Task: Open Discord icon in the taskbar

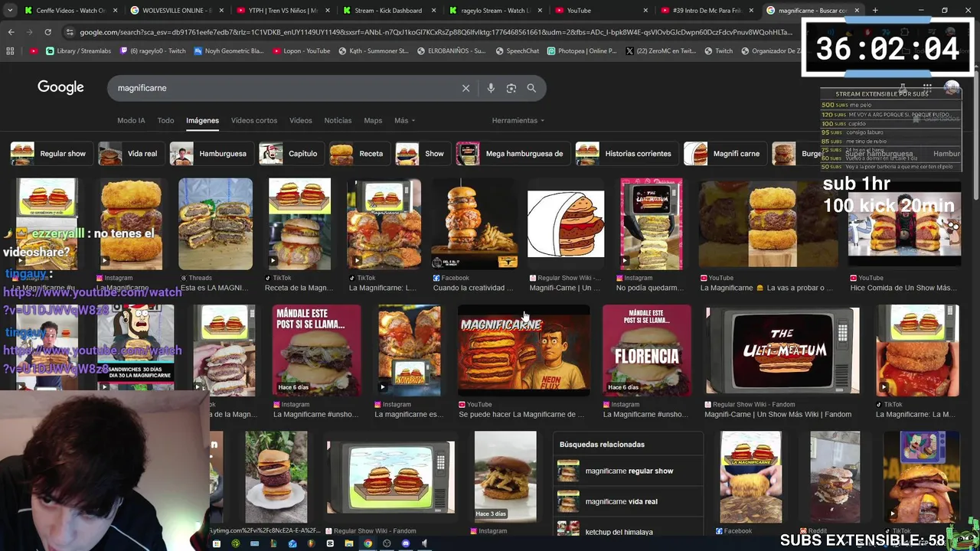Action: point(406,543)
